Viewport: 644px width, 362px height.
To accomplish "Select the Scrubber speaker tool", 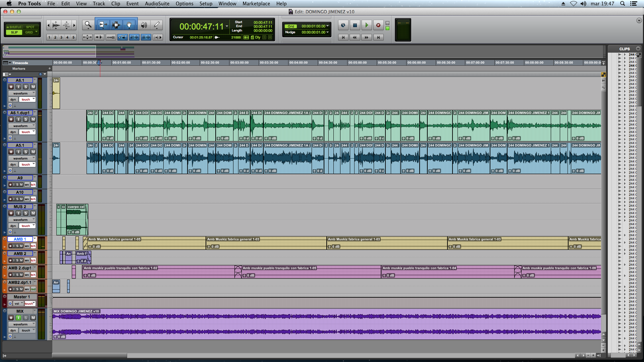I will click(x=144, y=25).
